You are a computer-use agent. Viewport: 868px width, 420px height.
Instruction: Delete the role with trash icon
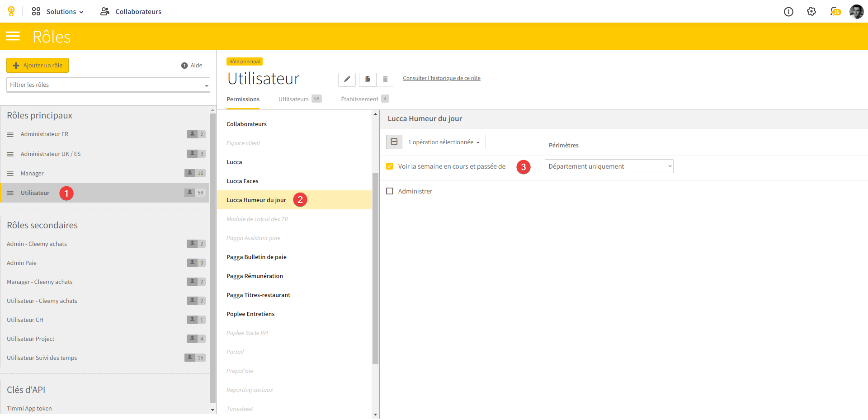point(385,79)
